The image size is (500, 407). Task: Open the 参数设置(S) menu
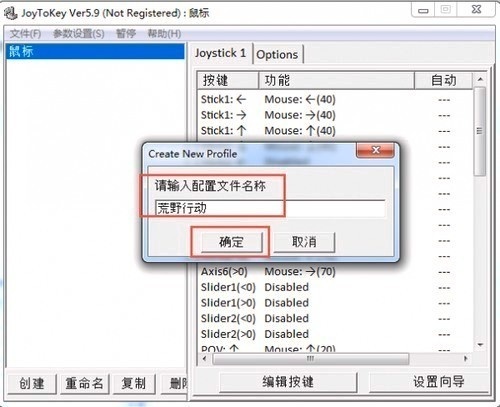(x=79, y=34)
